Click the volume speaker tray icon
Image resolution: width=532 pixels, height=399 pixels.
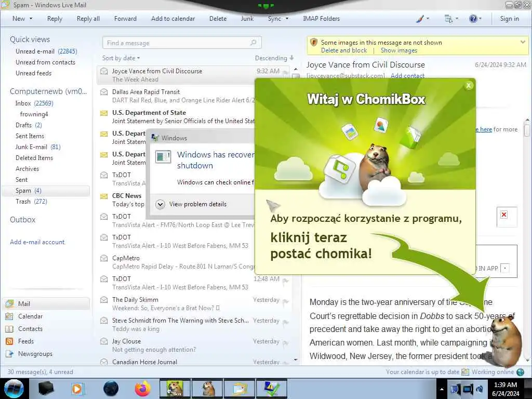(x=480, y=389)
